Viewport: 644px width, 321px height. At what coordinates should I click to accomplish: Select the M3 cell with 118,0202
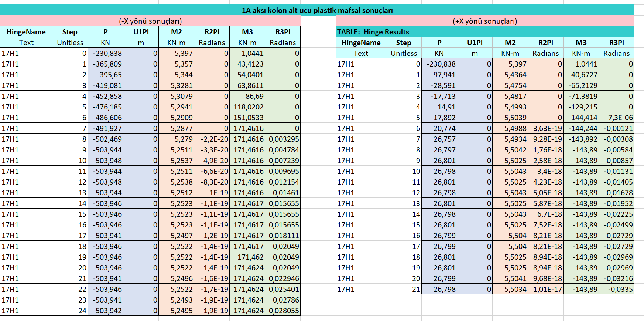pyautogui.click(x=247, y=107)
